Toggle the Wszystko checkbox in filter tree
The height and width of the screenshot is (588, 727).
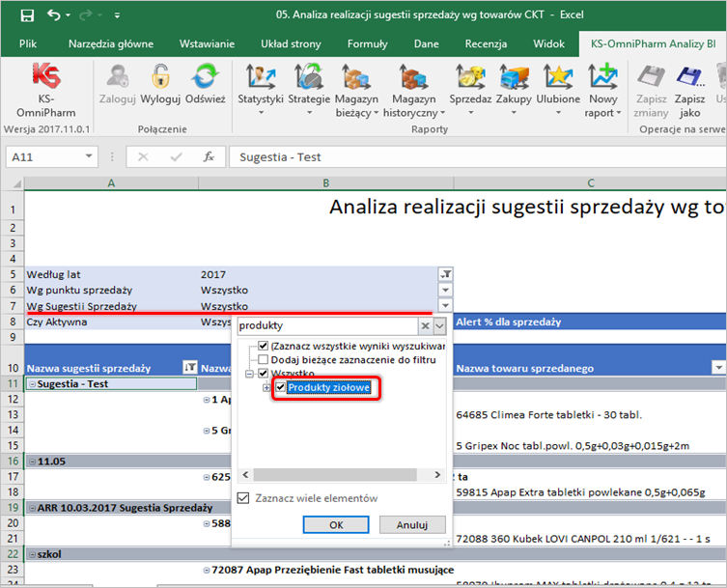(x=263, y=374)
